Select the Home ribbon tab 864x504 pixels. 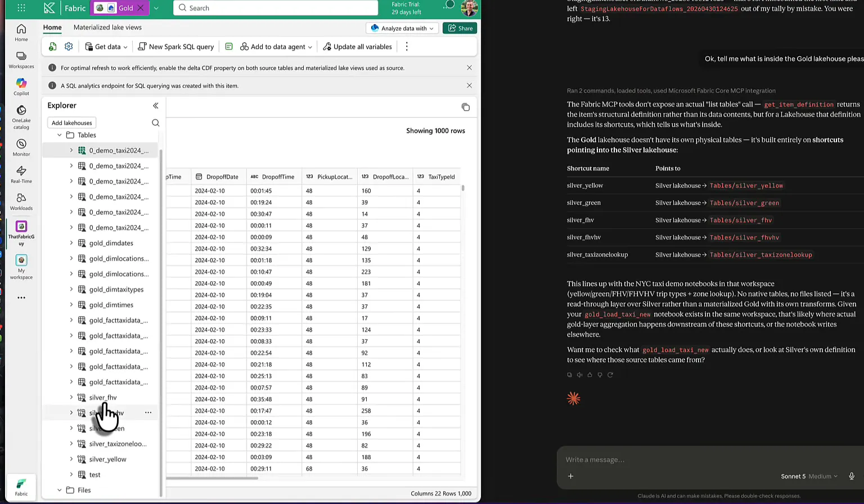(x=52, y=27)
